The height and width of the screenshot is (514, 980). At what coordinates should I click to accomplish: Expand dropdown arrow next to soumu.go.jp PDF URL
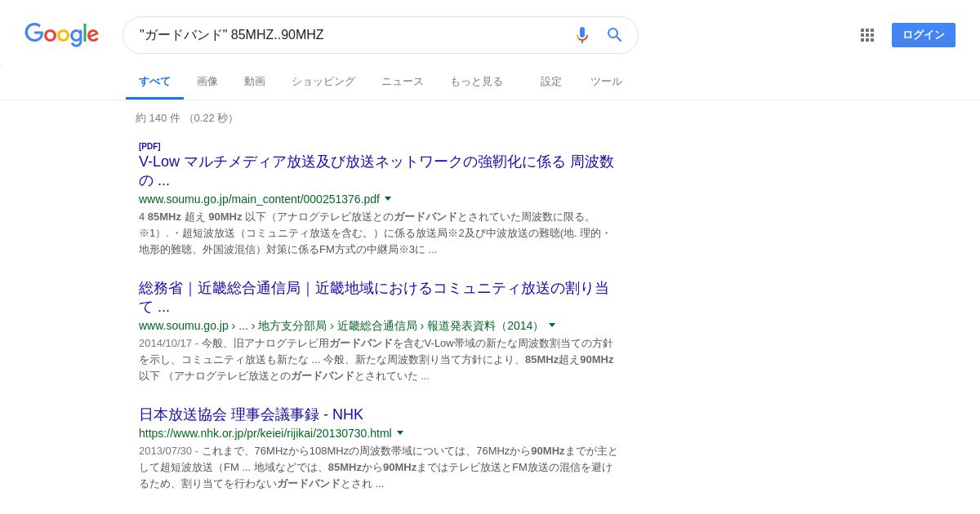point(388,198)
